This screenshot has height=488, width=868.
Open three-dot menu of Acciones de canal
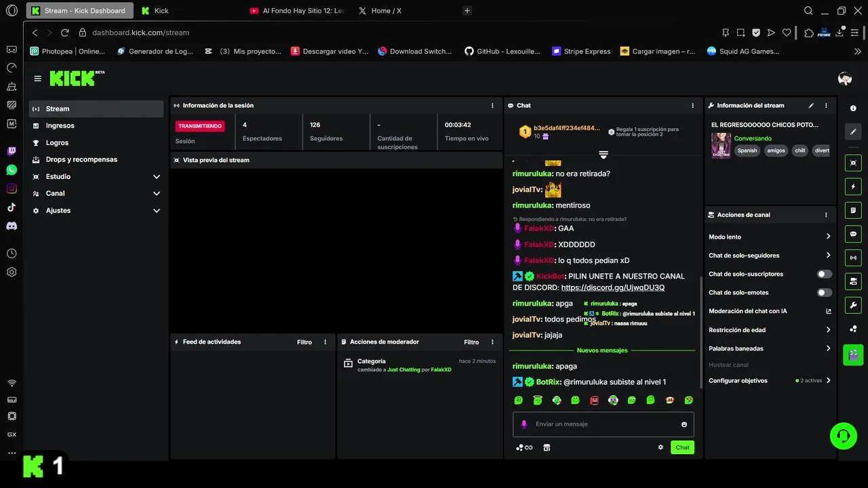point(826,215)
